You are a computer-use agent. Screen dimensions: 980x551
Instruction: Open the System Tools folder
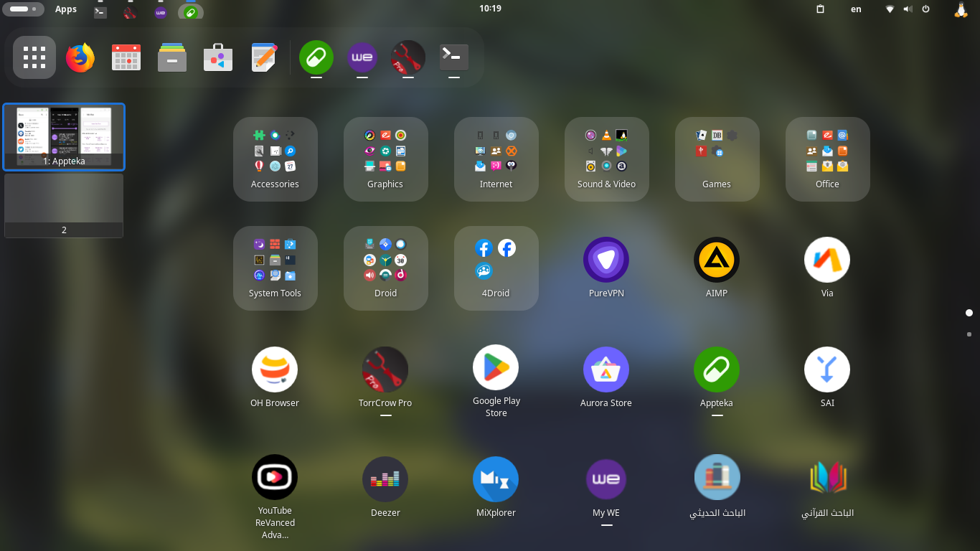[275, 268]
